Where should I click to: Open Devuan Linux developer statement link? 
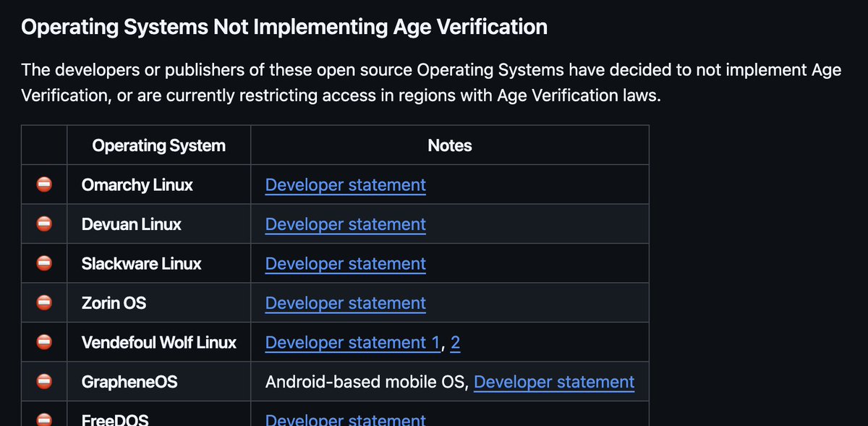click(346, 224)
